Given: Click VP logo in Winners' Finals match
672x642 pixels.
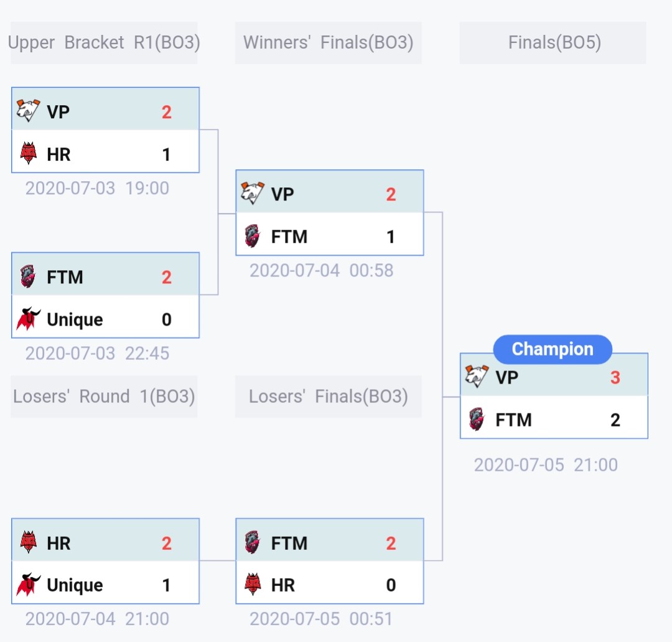Looking at the screenshot, I should point(252,194).
